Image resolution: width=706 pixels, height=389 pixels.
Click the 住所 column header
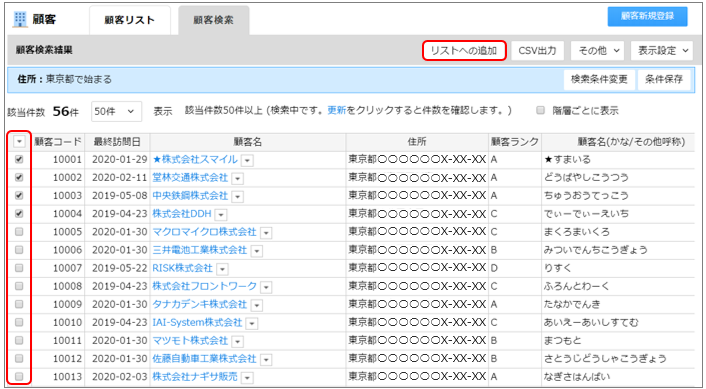[x=417, y=142]
